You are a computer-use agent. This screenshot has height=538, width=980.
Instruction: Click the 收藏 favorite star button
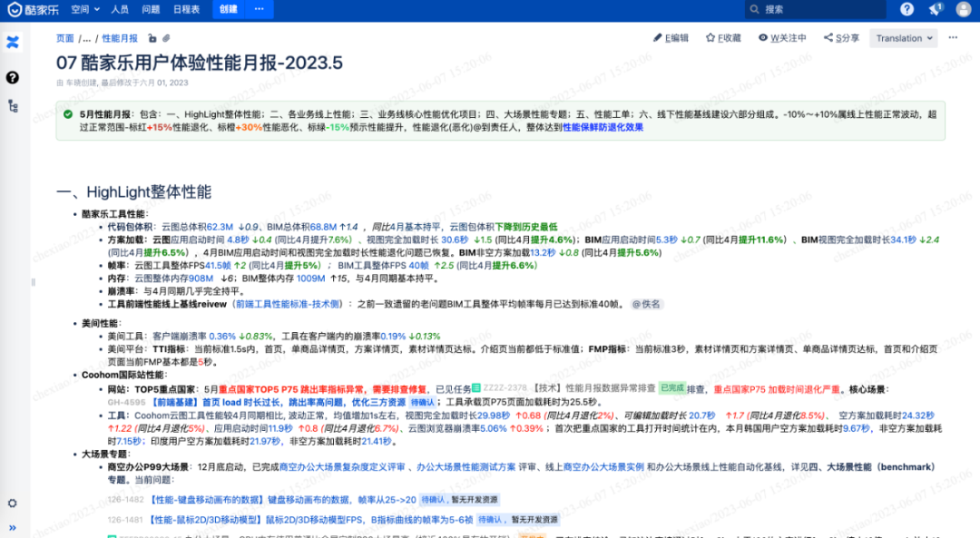coord(723,38)
